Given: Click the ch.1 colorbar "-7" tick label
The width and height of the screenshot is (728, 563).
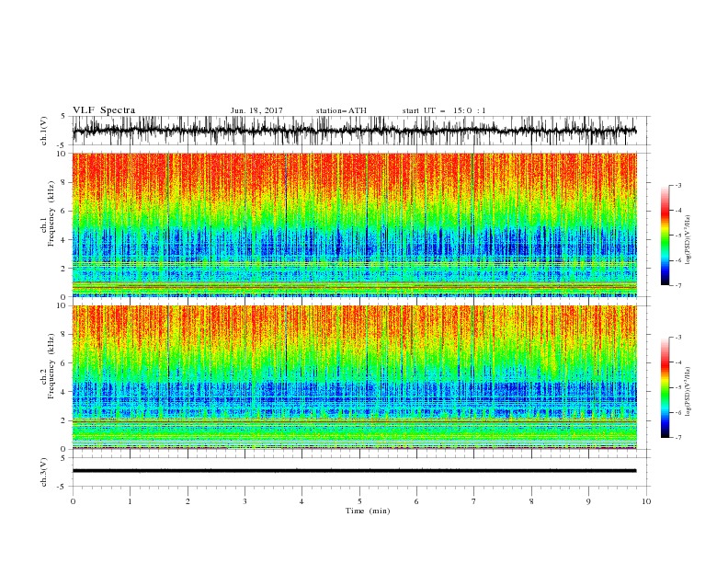Looking at the screenshot, I should coord(678,285).
